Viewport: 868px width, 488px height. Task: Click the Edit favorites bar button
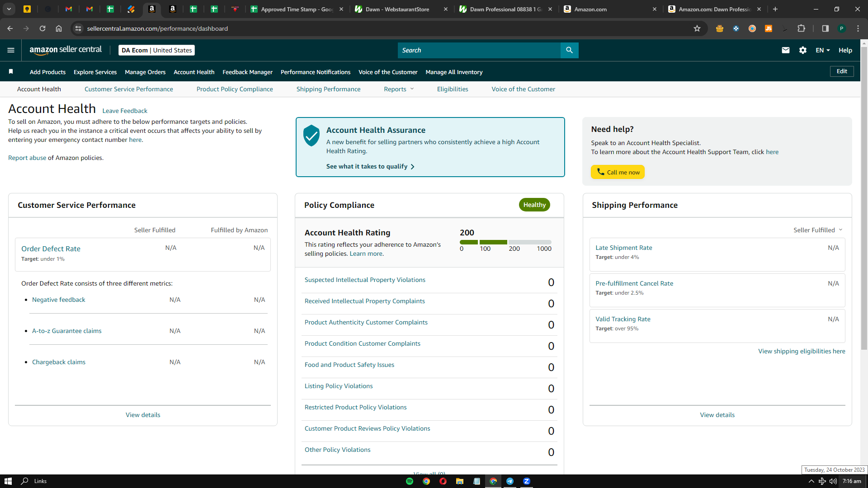tap(842, 71)
